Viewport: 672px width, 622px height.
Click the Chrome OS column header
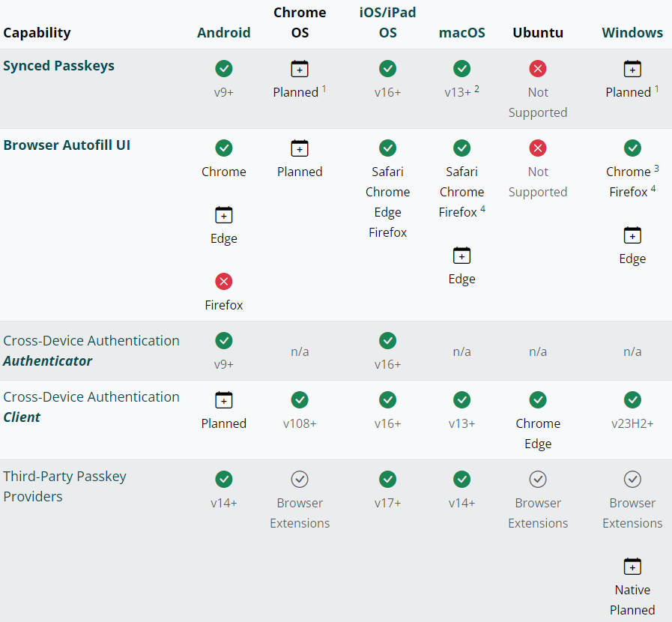pos(300,22)
